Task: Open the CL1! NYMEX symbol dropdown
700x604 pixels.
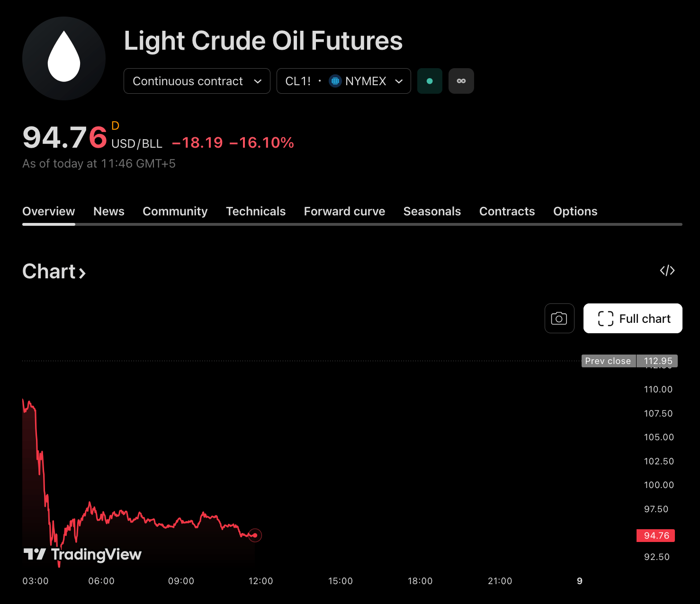Action: [x=343, y=81]
